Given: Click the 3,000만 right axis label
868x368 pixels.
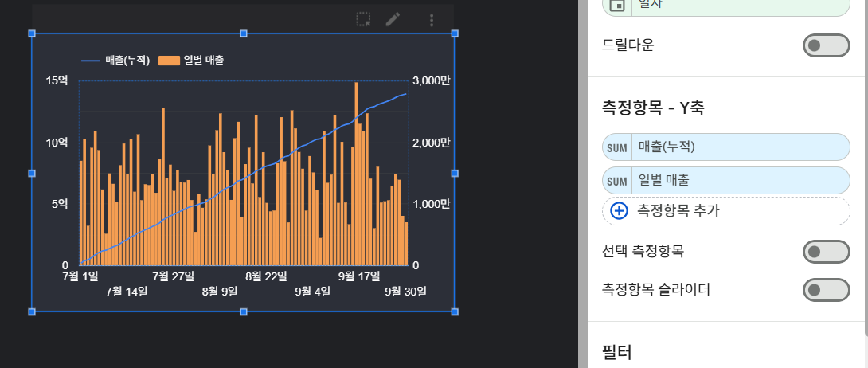Looking at the screenshot, I should 432,80.
